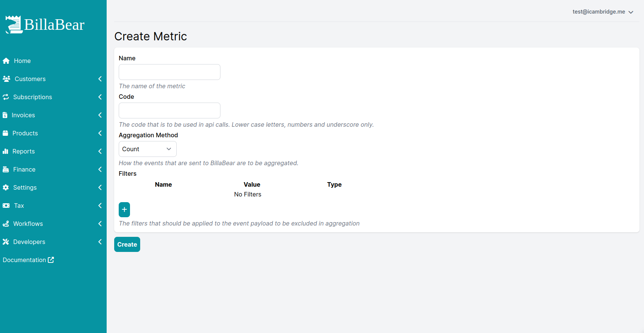Click the Filters 'Type' column header
The width and height of the screenshot is (644, 333).
[334, 184]
